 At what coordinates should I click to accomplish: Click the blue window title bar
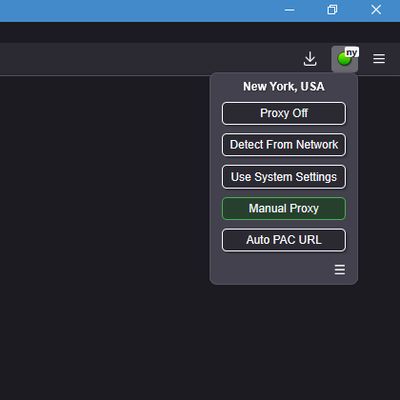click(x=133, y=11)
